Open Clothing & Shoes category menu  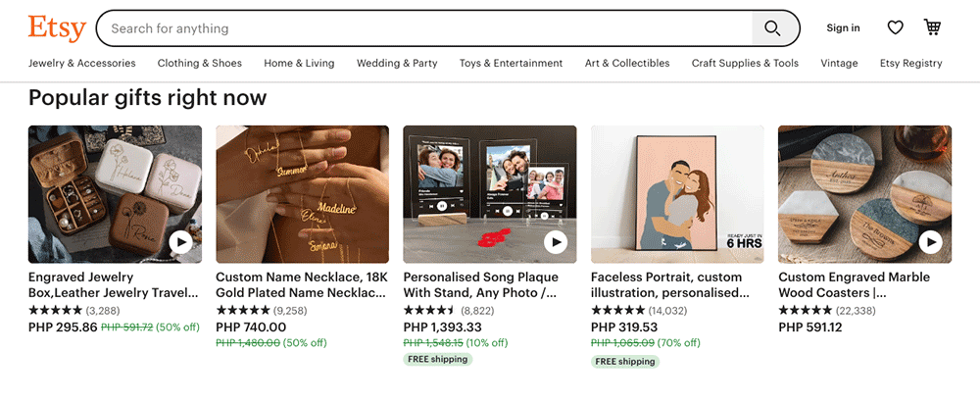pos(200,63)
